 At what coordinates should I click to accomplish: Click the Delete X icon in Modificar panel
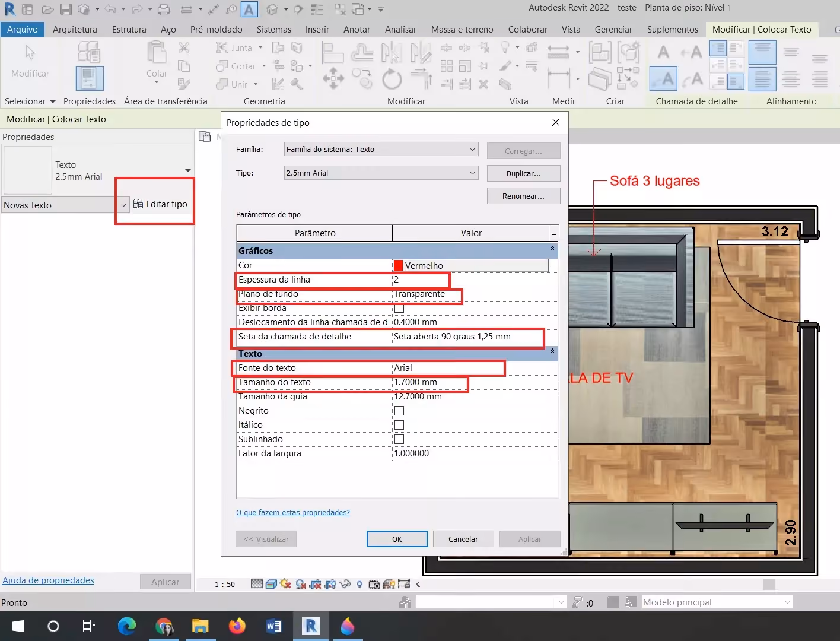[483, 84]
